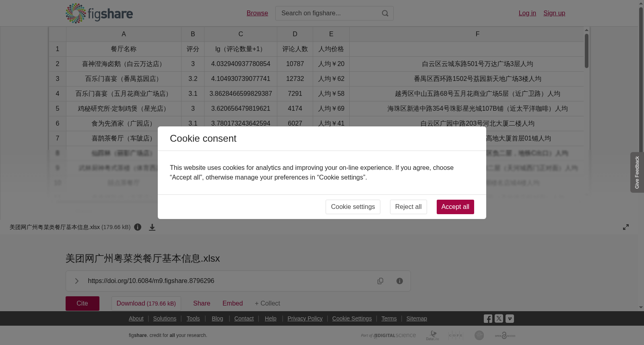
Task: Click the spreadsheet preview vertical scrollbar
Action: coord(586,50)
